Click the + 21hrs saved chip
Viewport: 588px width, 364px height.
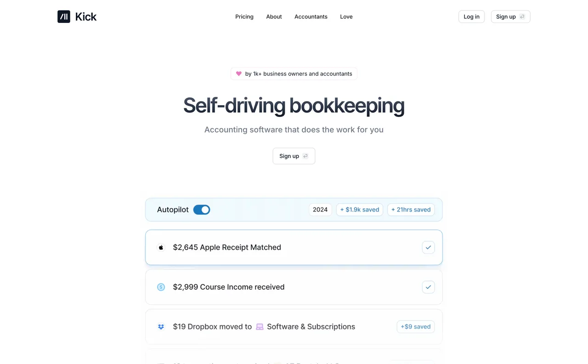tap(411, 209)
